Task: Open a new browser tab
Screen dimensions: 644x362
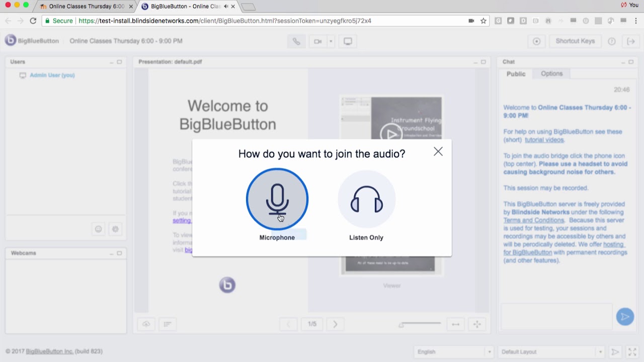Action: click(x=249, y=7)
